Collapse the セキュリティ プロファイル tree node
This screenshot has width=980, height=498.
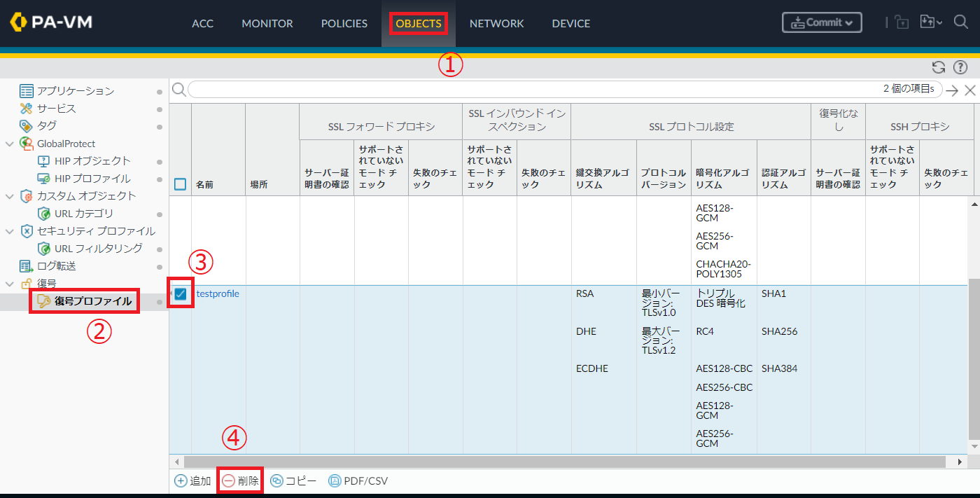[x=9, y=231]
